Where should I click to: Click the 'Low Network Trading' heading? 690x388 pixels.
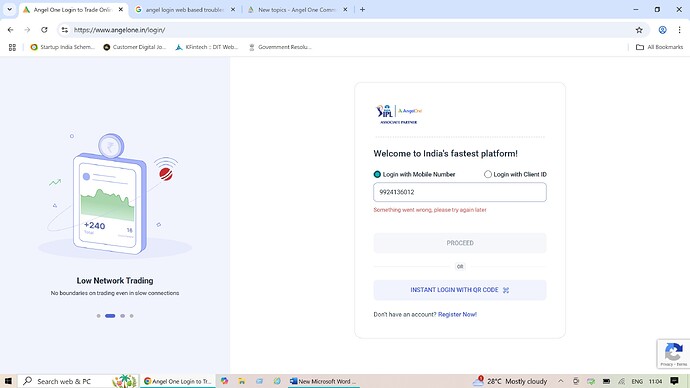click(115, 280)
